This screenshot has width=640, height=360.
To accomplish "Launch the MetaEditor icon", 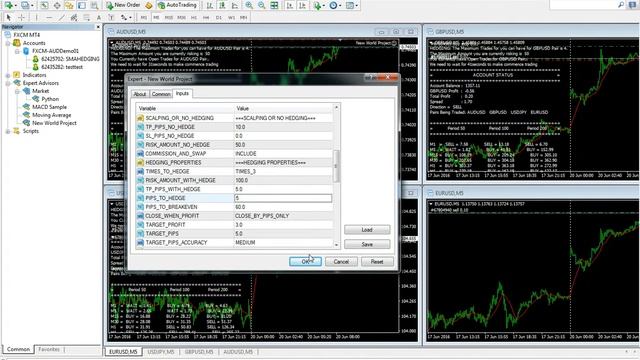I will tap(148, 5).
